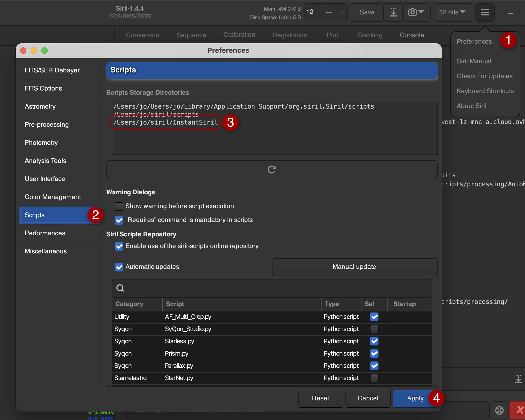
Task: Click Apply to save preferences
Action: [x=415, y=398]
